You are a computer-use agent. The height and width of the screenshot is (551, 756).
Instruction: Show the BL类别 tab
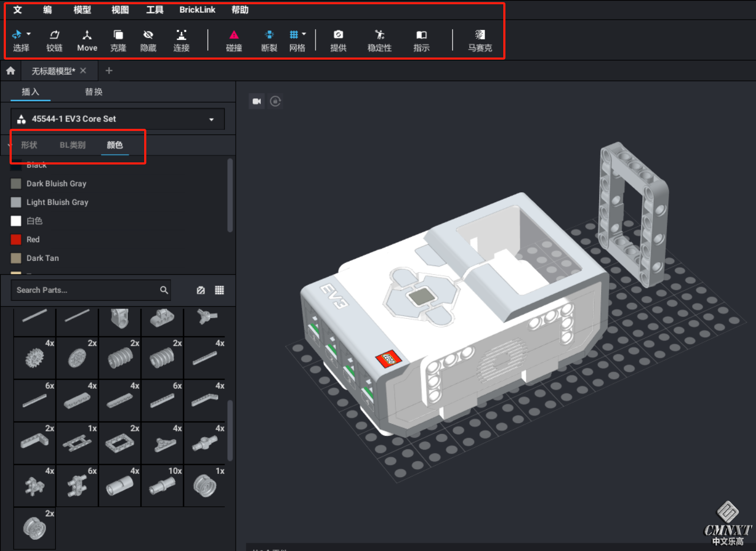pyautogui.click(x=72, y=145)
